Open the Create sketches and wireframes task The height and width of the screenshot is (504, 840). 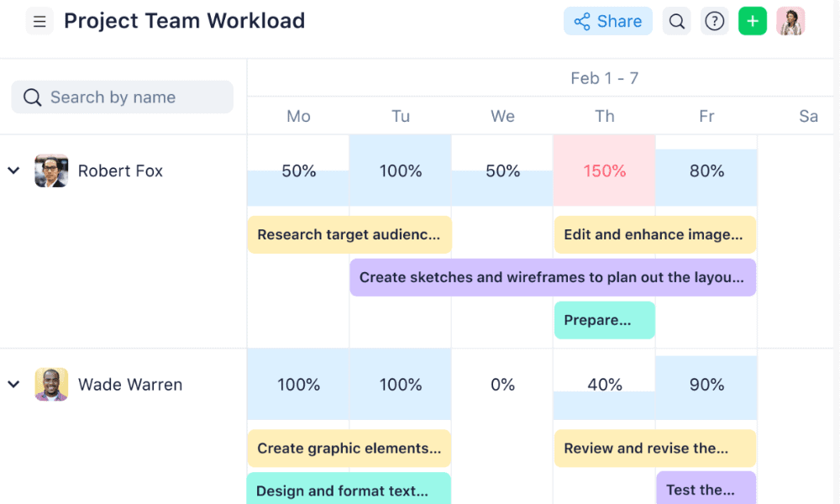(552, 277)
